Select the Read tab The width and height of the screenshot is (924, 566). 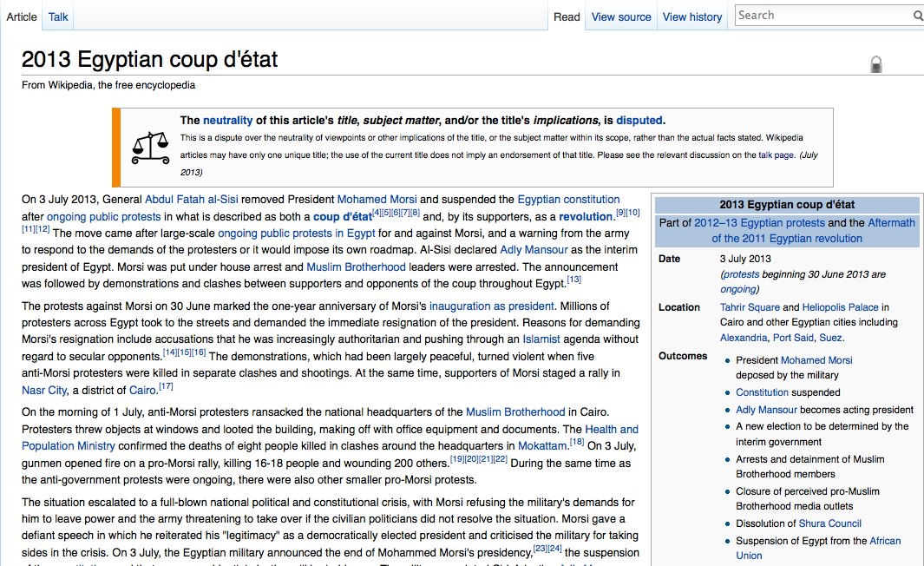[x=567, y=17]
